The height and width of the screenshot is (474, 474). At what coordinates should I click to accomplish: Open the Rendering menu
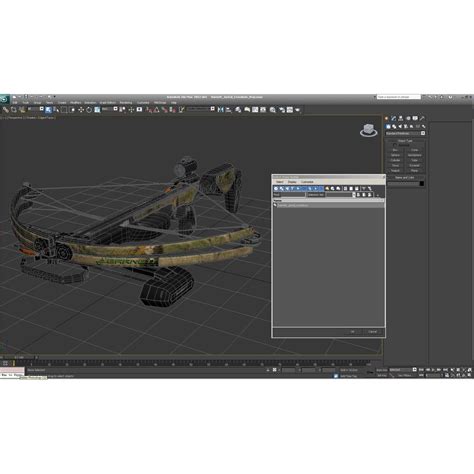[126, 103]
